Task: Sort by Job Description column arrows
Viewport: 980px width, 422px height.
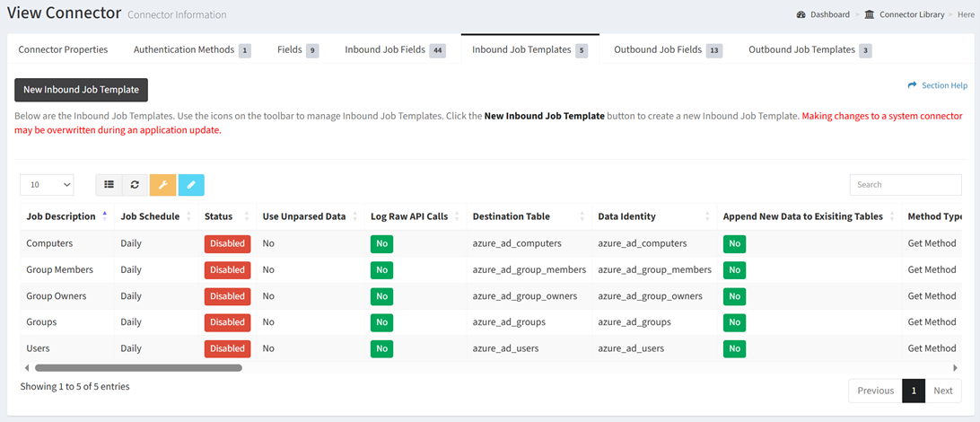Action: coord(105,216)
